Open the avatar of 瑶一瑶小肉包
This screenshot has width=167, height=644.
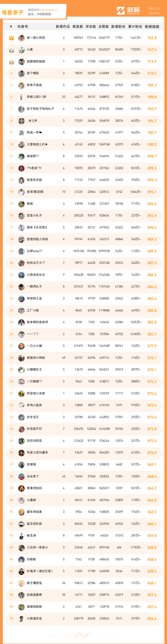[x=21, y=38]
